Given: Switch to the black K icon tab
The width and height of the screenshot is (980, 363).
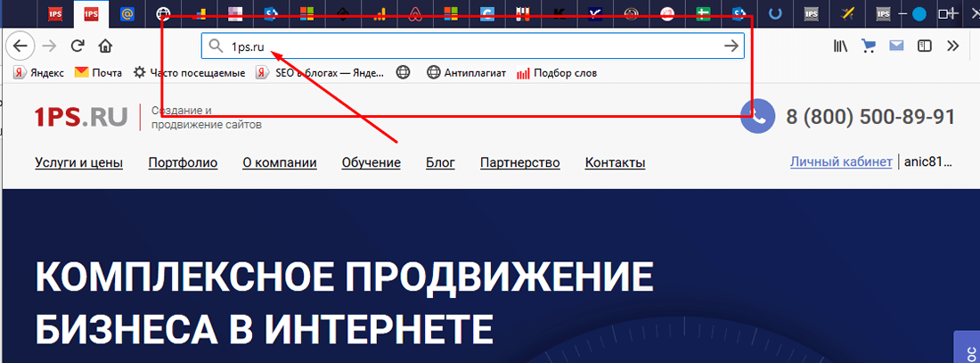Looking at the screenshot, I should [559, 13].
